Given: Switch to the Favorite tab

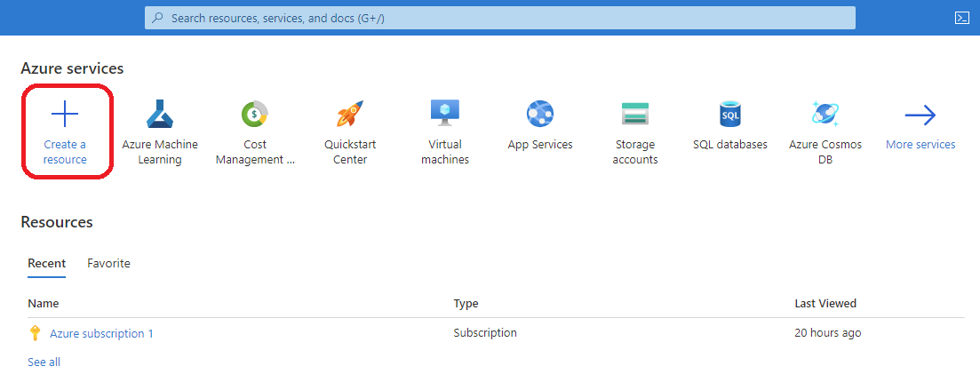Looking at the screenshot, I should (x=108, y=263).
